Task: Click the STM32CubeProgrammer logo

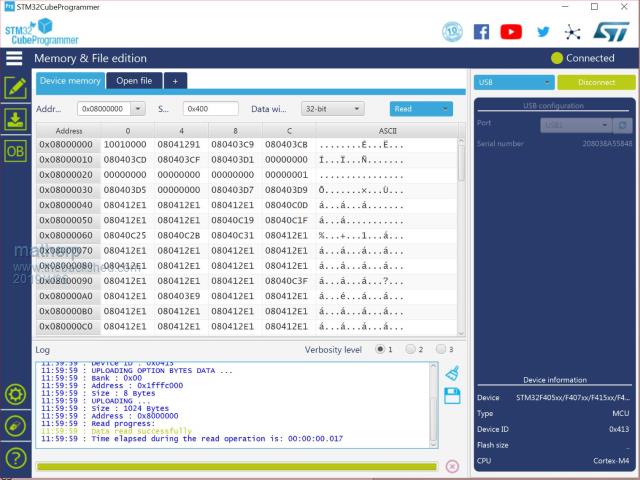Action: pos(42,31)
